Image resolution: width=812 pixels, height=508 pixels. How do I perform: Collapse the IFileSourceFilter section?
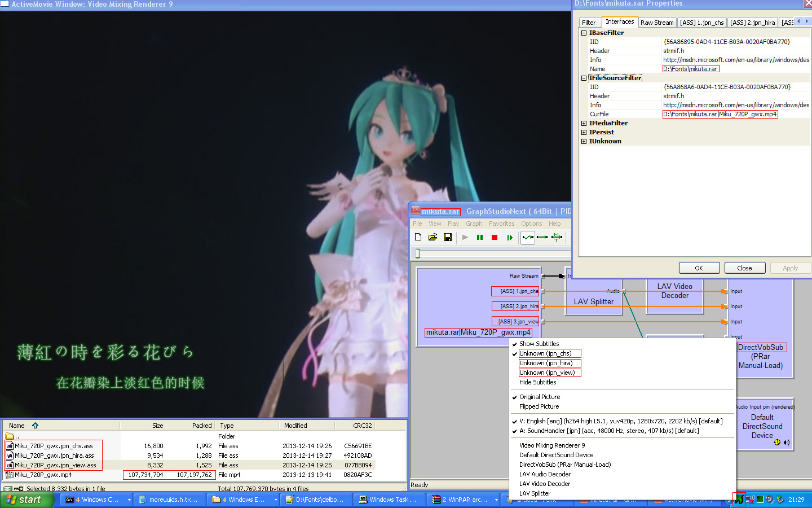584,78
